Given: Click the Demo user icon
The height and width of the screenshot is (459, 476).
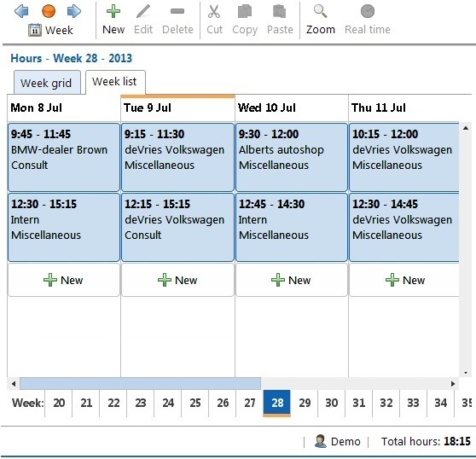Looking at the screenshot, I should tap(320, 441).
